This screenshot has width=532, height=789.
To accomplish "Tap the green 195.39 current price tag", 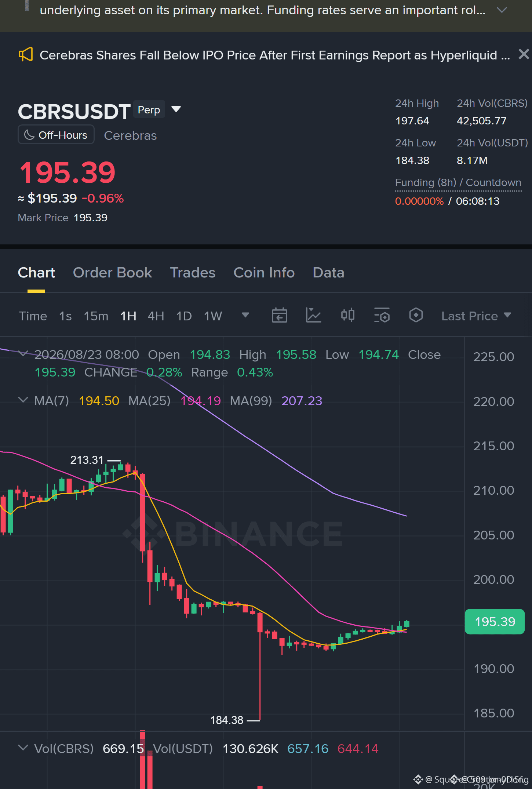I will click(x=495, y=622).
